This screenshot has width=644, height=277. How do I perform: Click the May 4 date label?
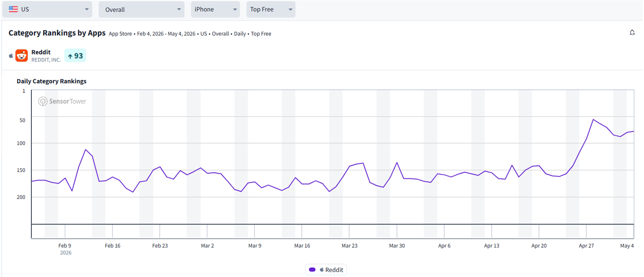coord(627,246)
